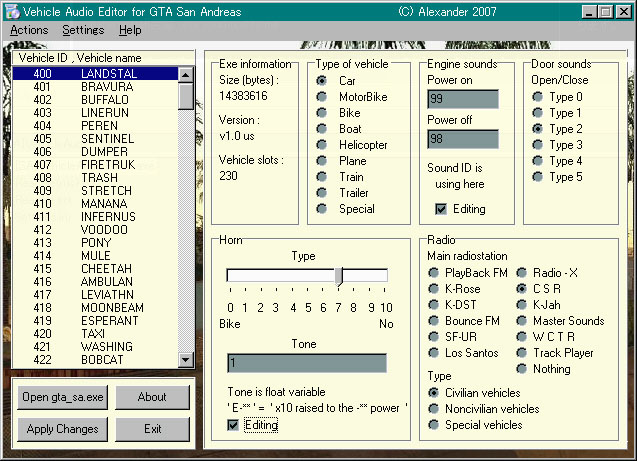637x461 pixels.
Task: Set radio type to Civilian vehicles
Action: 433,393
